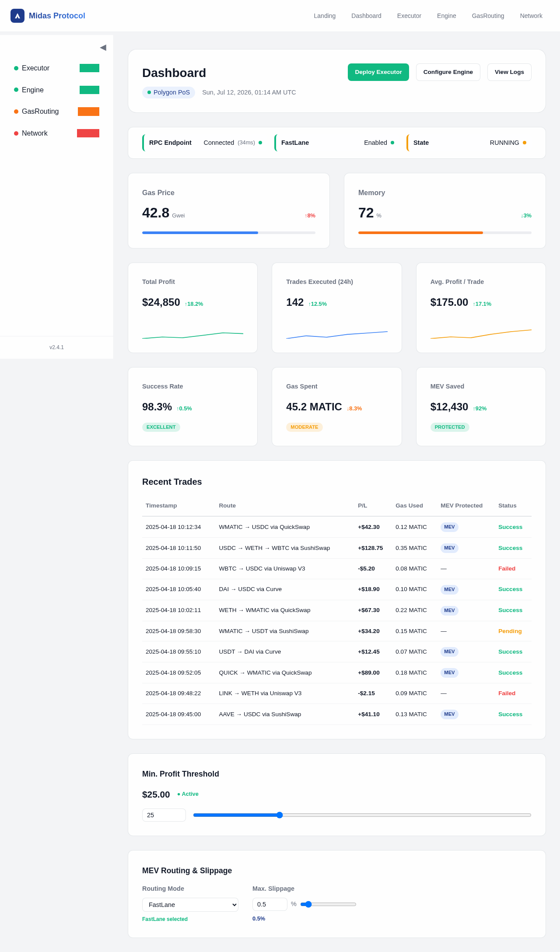Click the Memory usage progress bar
The height and width of the screenshot is (952, 560).
[445, 233]
